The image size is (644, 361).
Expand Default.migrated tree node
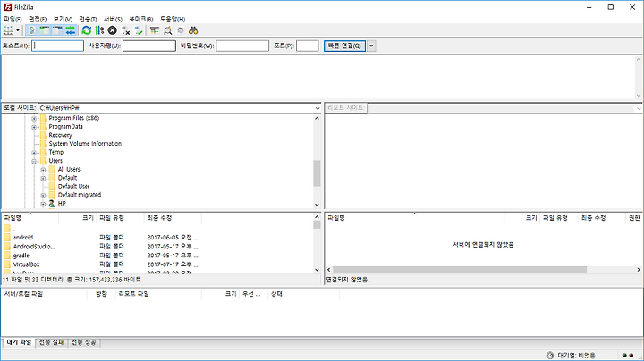pos(43,196)
